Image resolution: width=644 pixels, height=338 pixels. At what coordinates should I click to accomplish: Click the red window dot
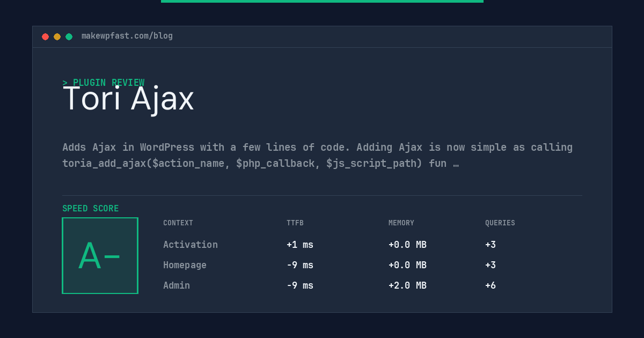coord(45,36)
